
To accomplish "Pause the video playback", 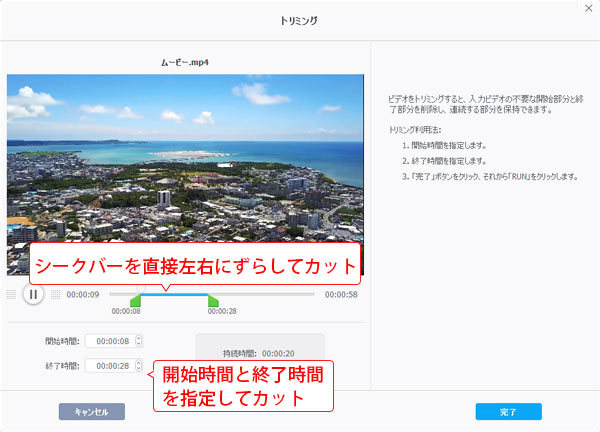I will (x=33, y=294).
